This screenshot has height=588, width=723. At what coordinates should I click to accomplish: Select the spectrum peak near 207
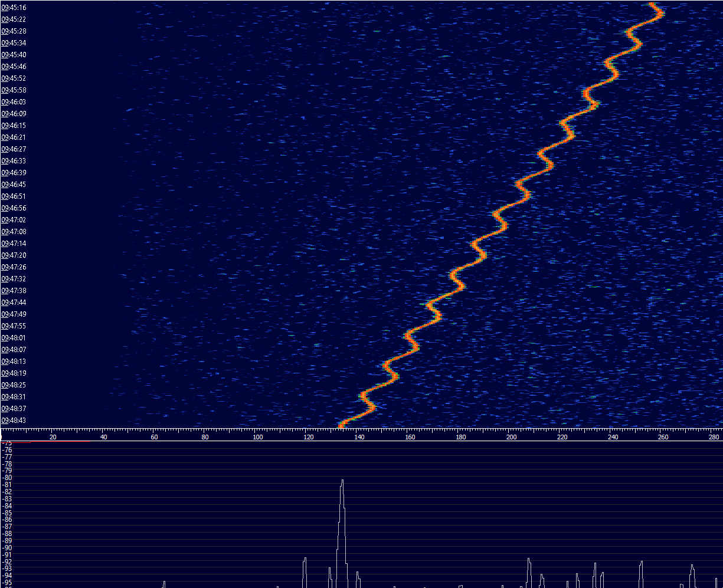529,560
